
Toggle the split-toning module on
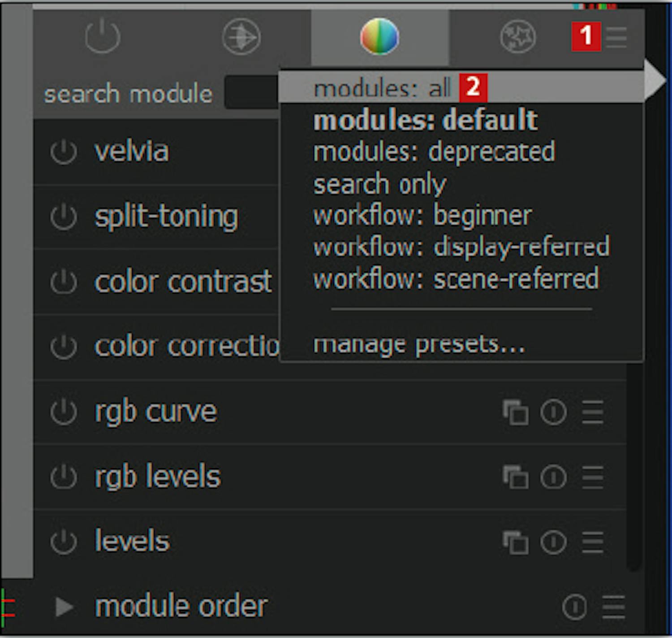click(x=64, y=217)
